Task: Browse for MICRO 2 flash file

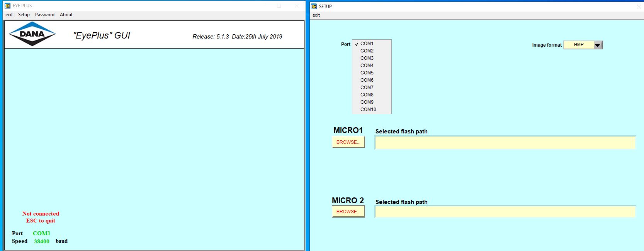Action: pyautogui.click(x=348, y=211)
